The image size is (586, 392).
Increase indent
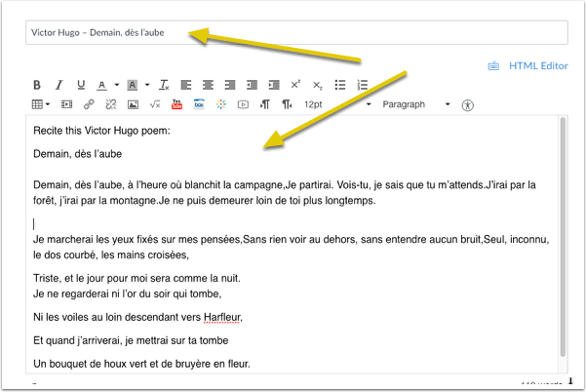274,85
